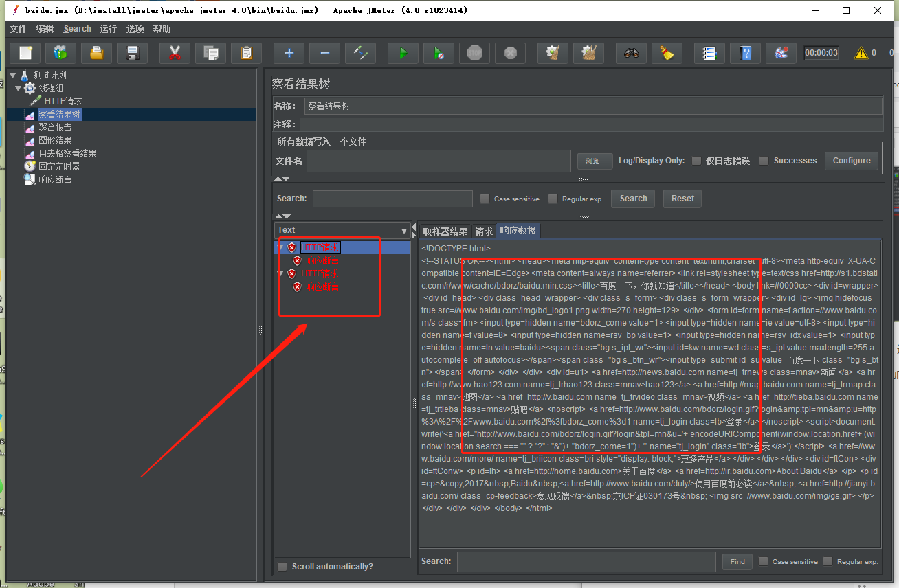Open Help with the blue question-book icon

[x=745, y=53]
